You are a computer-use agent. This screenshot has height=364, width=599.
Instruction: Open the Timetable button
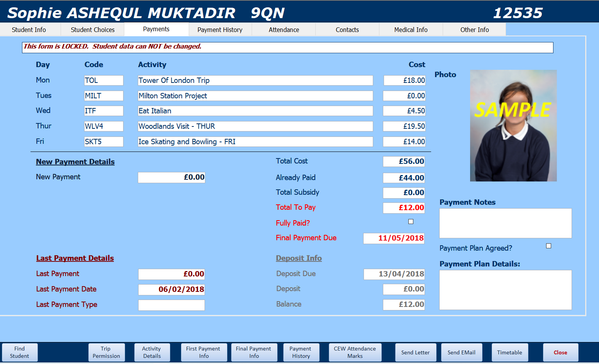(509, 352)
